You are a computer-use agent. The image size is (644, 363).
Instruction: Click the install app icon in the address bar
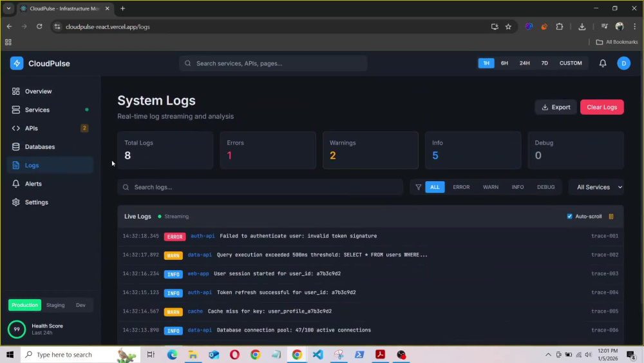coord(495,26)
